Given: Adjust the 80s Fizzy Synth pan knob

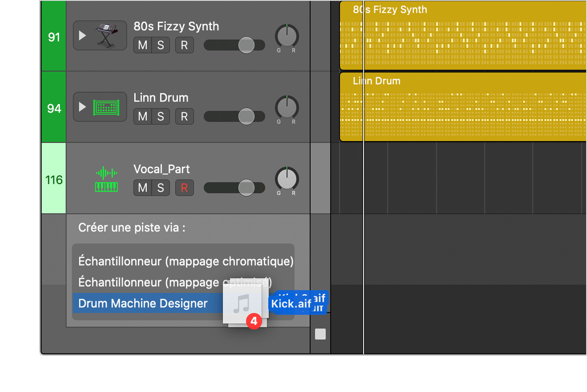Looking at the screenshot, I should pos(287,36).
